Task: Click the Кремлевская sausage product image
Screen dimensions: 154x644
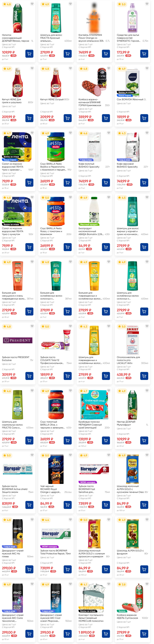Action: (94, 83)
